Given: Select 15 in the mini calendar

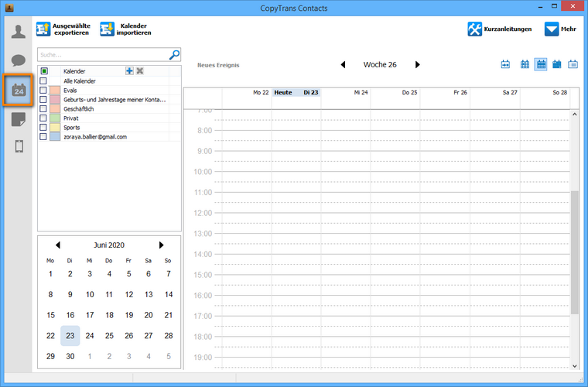Looking at the screenshot, I should pos(50,315).
